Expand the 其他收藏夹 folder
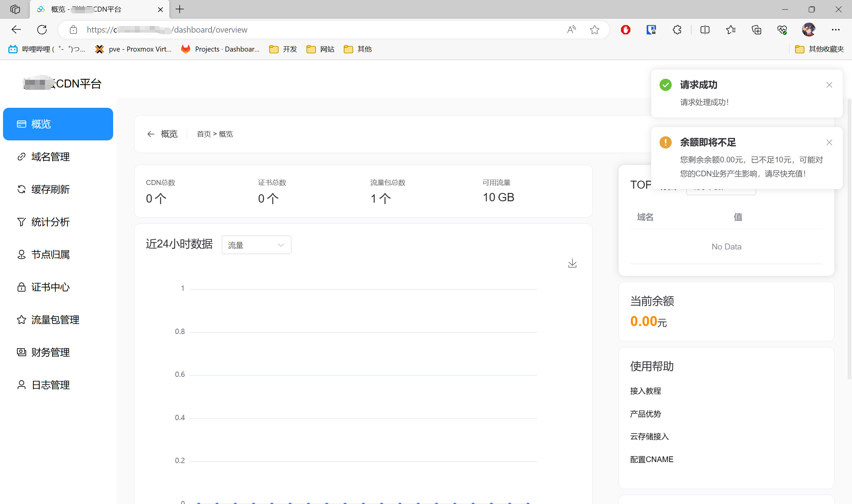Viewport: 852px width, 504px height. (x=819, y=49)
